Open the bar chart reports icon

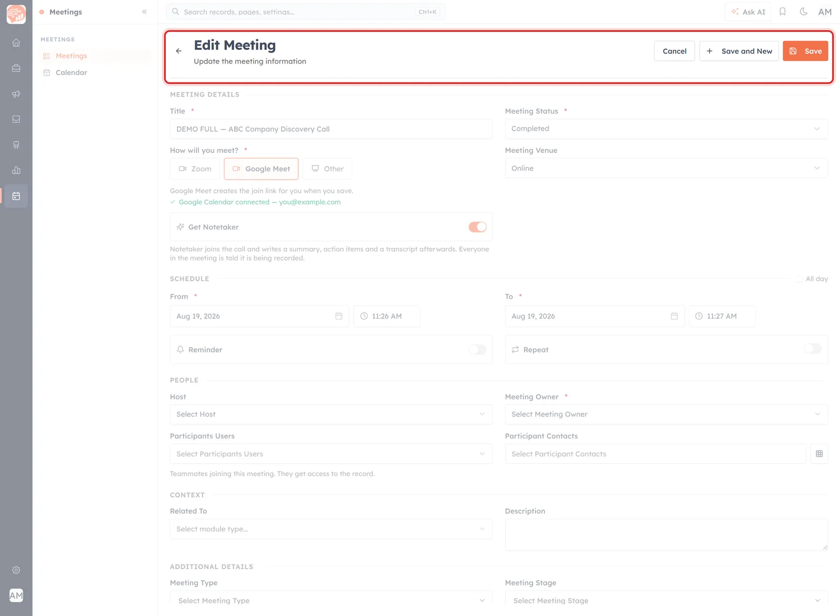(x=16, y=170)
